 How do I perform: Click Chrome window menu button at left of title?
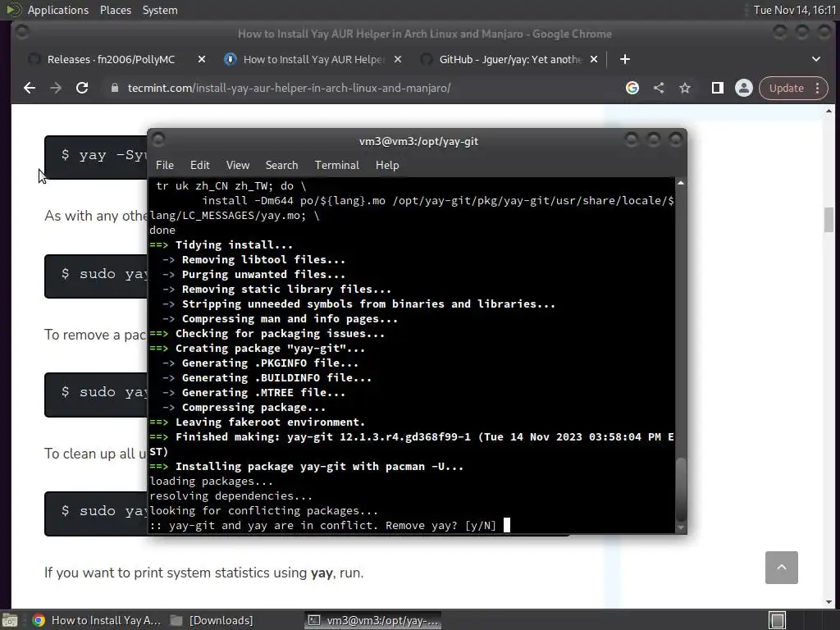pos(22,33)
